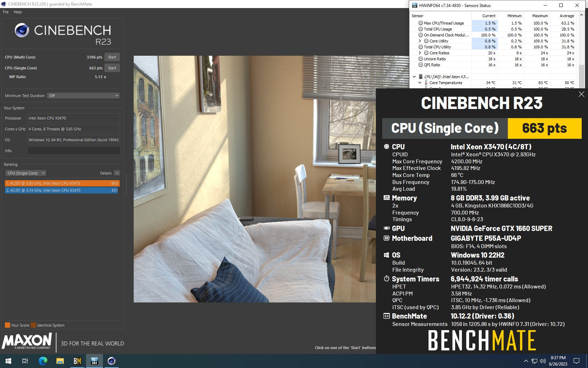Close the BenchMate result overlay

pyautogui.click(x=581, y=94)
